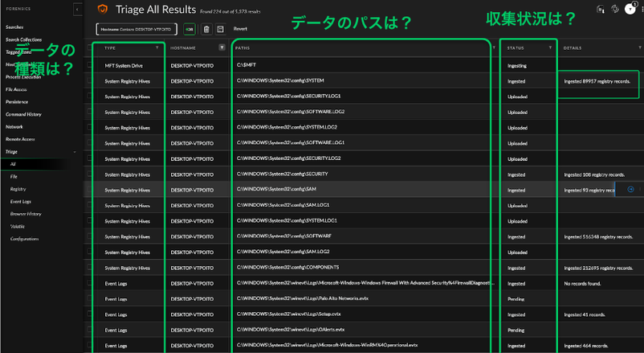
Task: Check the box for config\SYSTEM row
Action: pyautogui.click(x=89, y=80)
